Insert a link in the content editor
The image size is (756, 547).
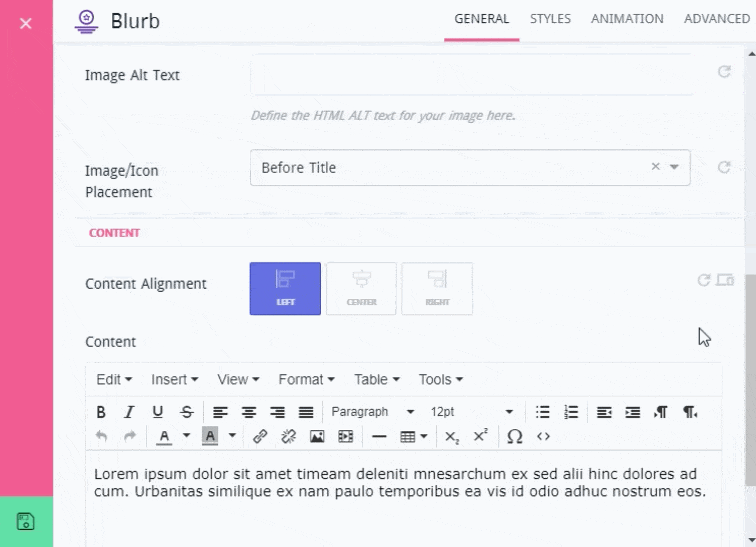click(260, 436)
